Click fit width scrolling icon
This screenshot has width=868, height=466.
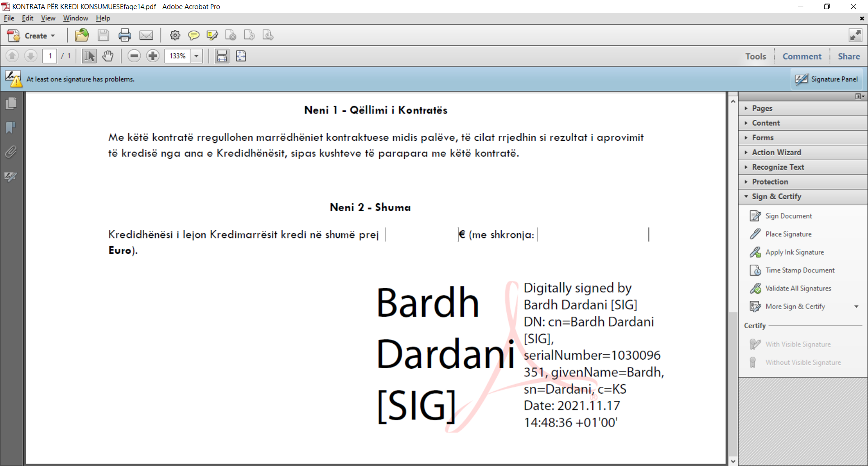tap(222, 56)
